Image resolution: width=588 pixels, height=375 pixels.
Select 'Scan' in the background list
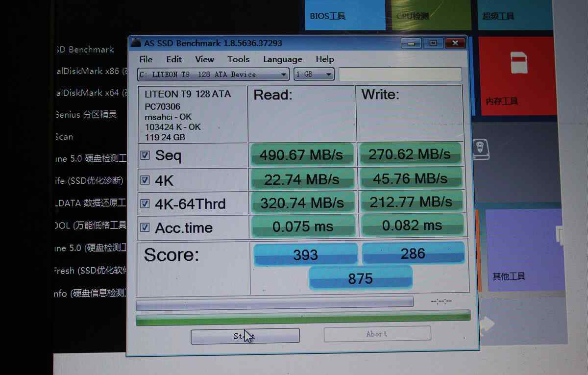click(64, 137)
